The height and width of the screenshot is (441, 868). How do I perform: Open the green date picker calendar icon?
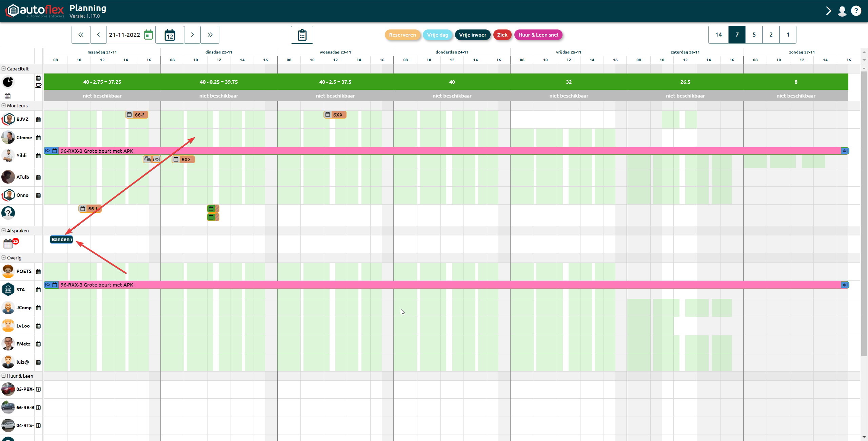click(149, 35)
